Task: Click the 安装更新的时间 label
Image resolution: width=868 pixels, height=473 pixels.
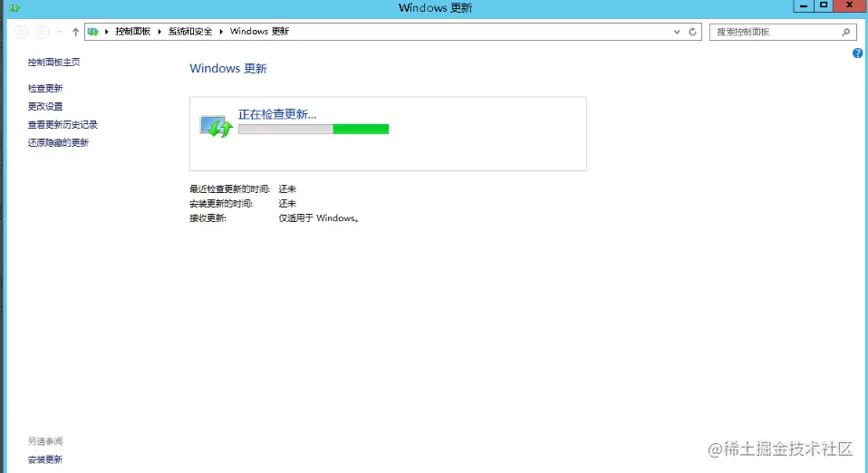Action: pyautogui.click(x=221, y=204)
